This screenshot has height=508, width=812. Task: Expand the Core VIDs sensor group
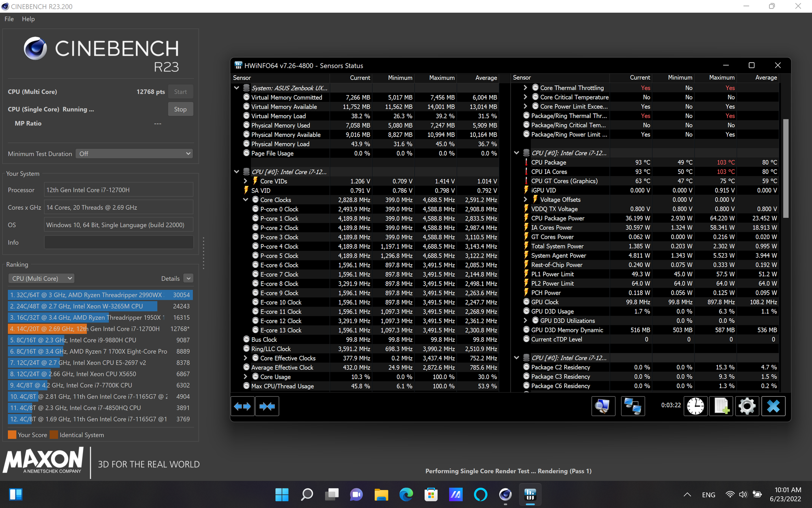[x=245, y=181]
